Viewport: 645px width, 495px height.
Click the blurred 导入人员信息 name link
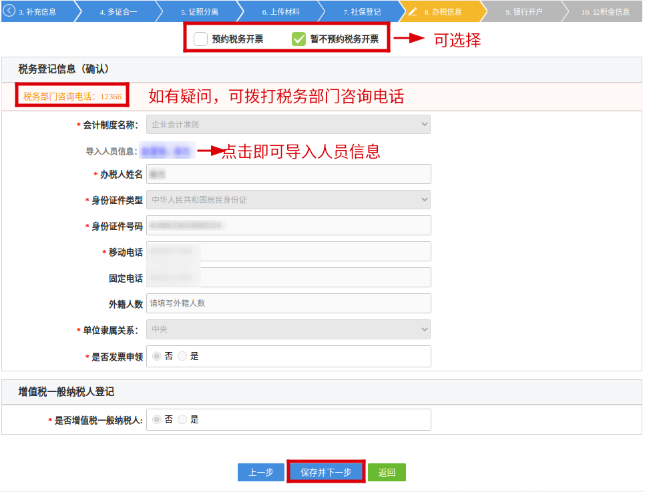point(166,151)
